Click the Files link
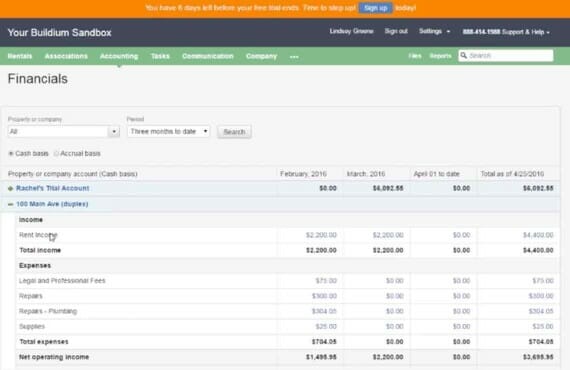The image size is (570, 370). pyautogui.click(x=415, y=56)
